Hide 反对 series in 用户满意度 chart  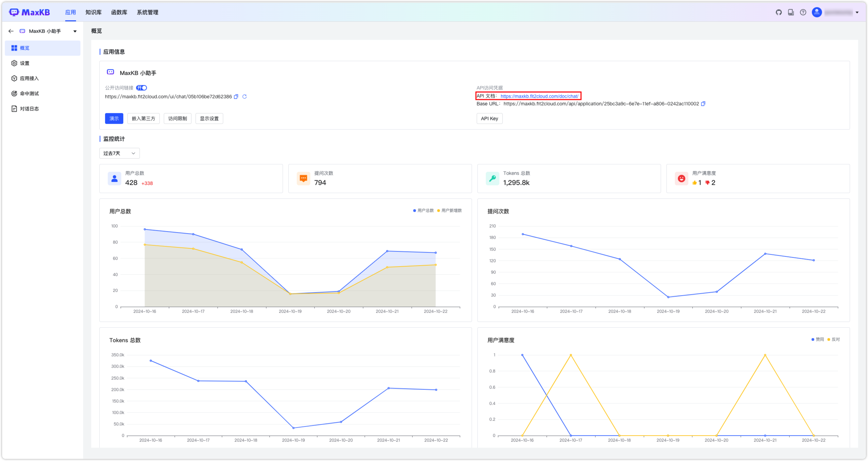point(836,339)
